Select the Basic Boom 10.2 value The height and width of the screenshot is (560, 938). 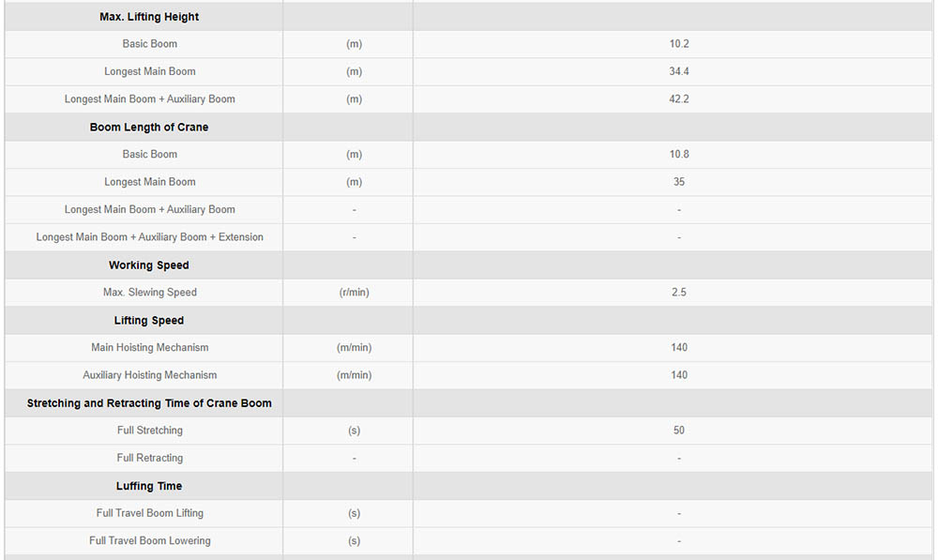tap(679, 44)
